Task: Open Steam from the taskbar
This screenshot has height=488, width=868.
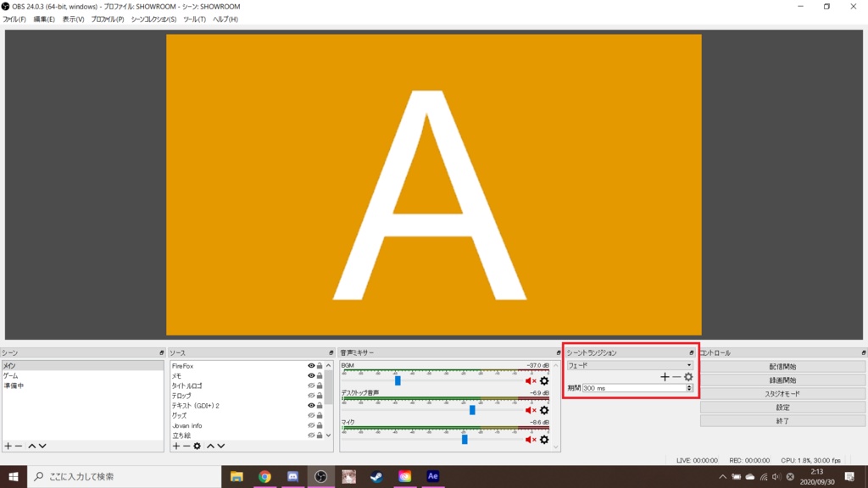Action: pos(376,476)
